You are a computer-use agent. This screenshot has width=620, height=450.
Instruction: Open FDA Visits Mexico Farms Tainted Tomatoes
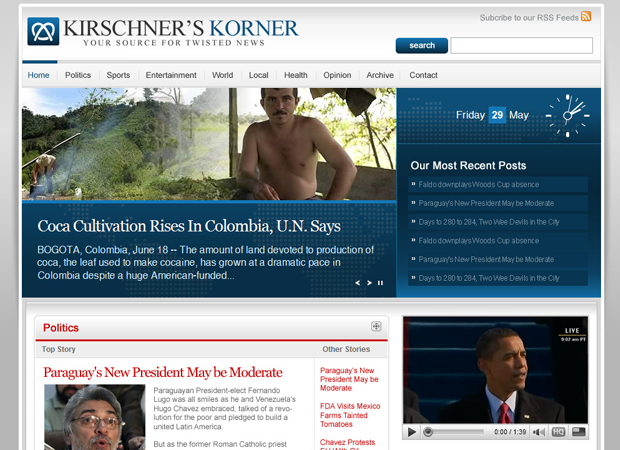pos(350,415)
